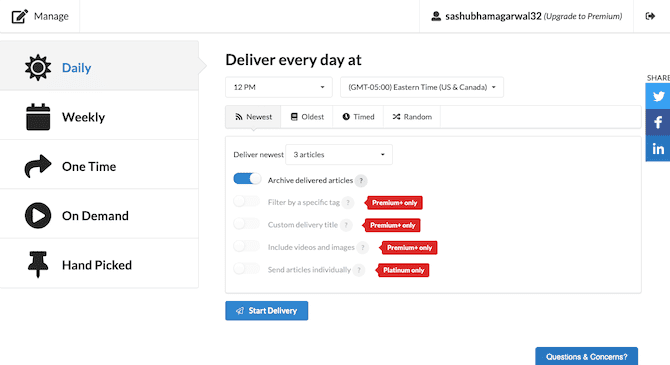
Task: Click the Start Delivery button
Action: [267, 311]
